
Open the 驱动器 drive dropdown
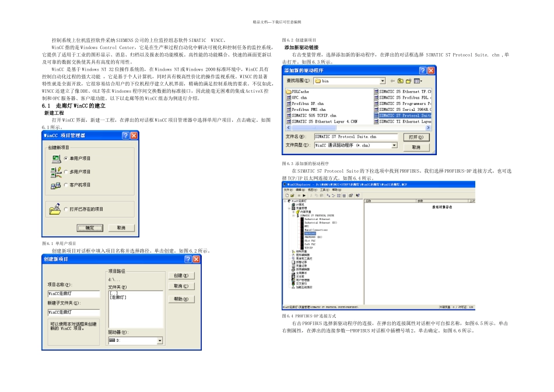(160, 341)
